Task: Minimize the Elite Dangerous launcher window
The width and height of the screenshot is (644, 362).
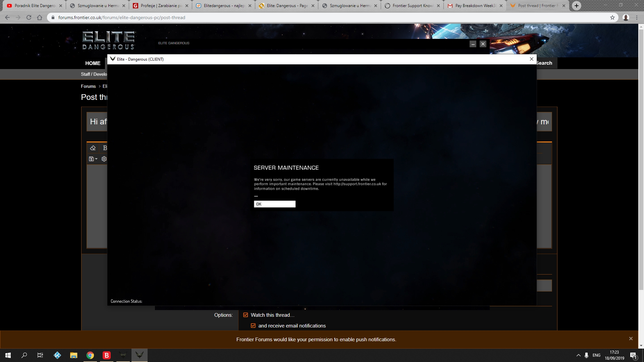Action: pos(473,44)
